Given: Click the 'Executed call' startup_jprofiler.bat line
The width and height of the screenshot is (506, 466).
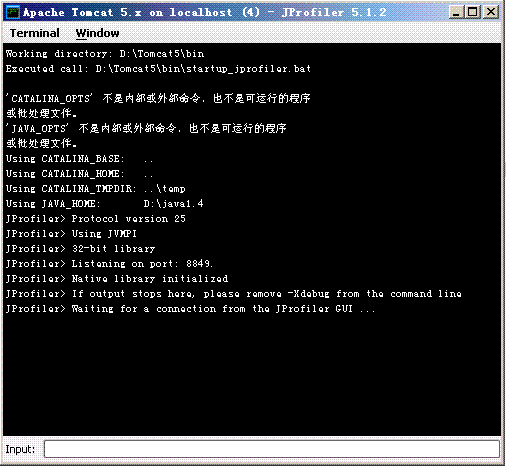Looking at the screenshot, I should tap(158, 69).
